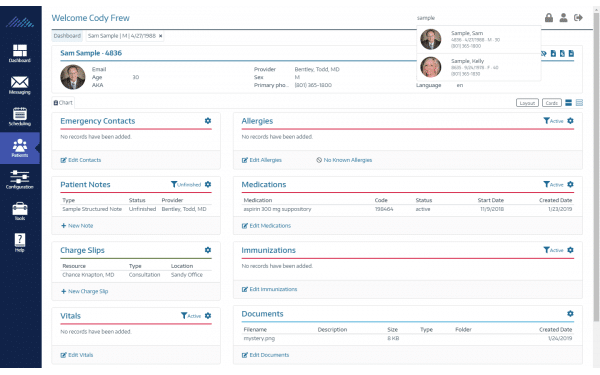
Task: Create a New Charge Slip
Action: pos(85,291)
